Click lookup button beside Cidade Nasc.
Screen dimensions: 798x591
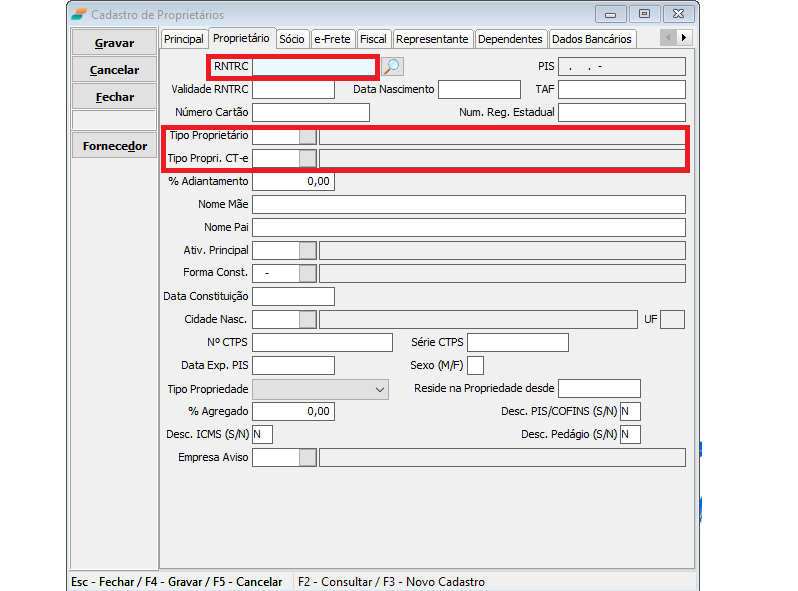click(x=308, y=320)
